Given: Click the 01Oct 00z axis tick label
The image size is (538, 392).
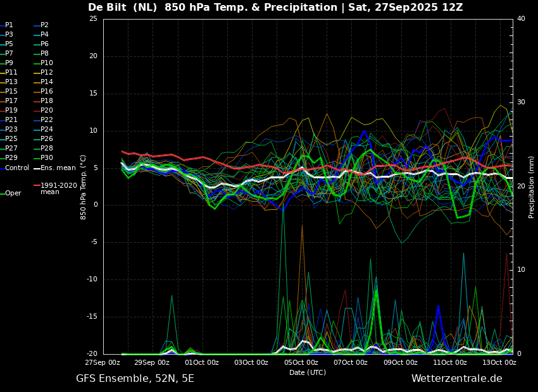Looking at the screenshot, I should click(x=202, y=362).
